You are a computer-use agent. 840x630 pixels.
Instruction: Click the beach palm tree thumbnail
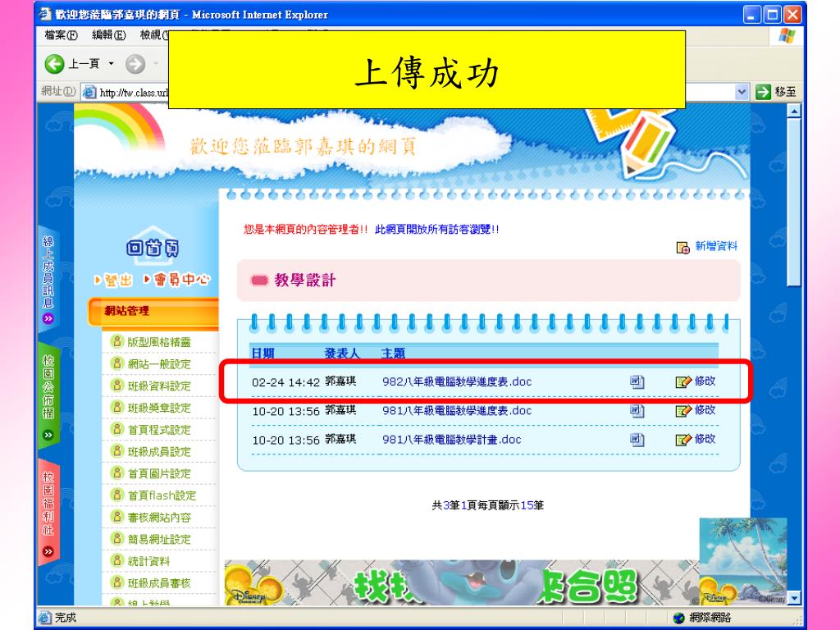(743, 561)
